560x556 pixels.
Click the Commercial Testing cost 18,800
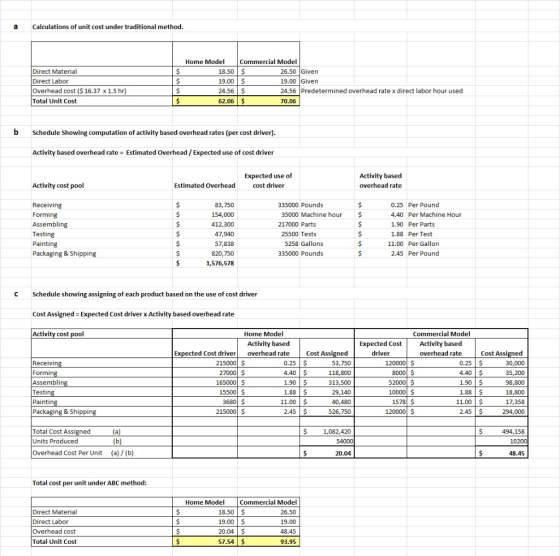(x=515, y=392)
